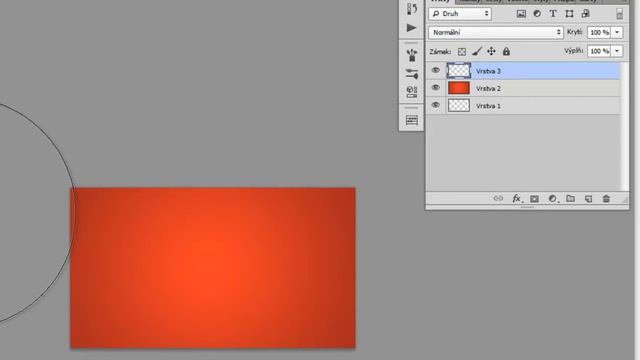Open the Krytí opacity slider arrow
This screenshot has width=640, height=360.
pyautogui.click(x=617, y=32)
